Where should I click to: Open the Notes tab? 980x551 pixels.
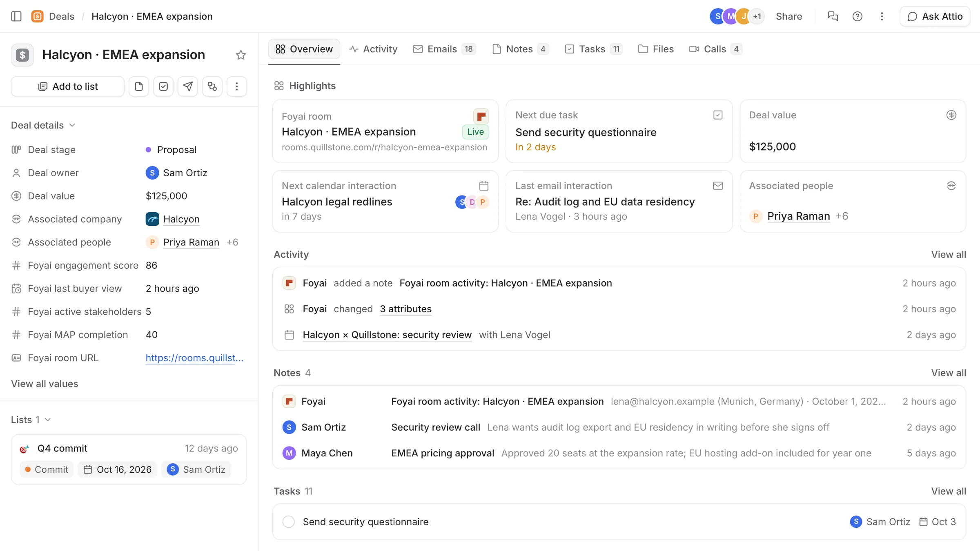point(520,49)
